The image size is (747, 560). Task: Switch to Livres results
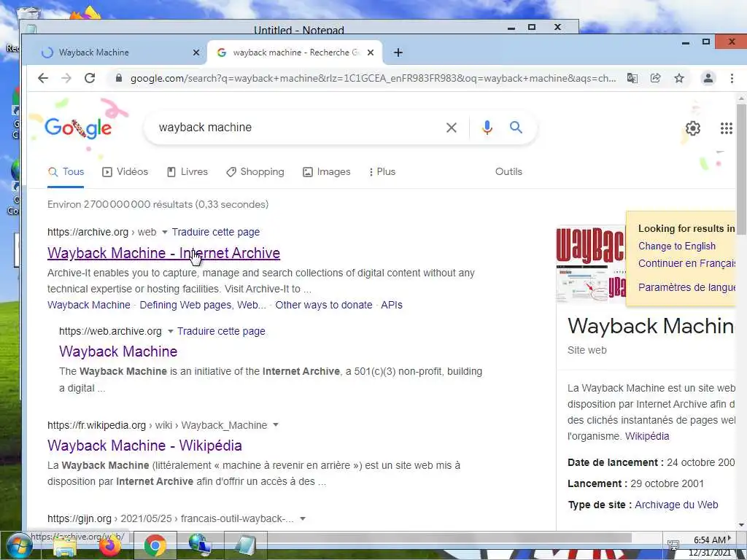(x=187, y=172)
